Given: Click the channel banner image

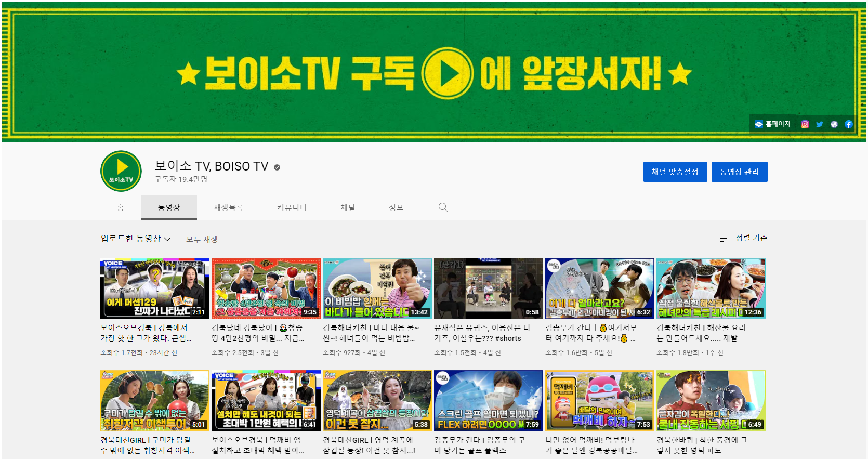Looking at the screenshot, I should [x=434, y=72].
